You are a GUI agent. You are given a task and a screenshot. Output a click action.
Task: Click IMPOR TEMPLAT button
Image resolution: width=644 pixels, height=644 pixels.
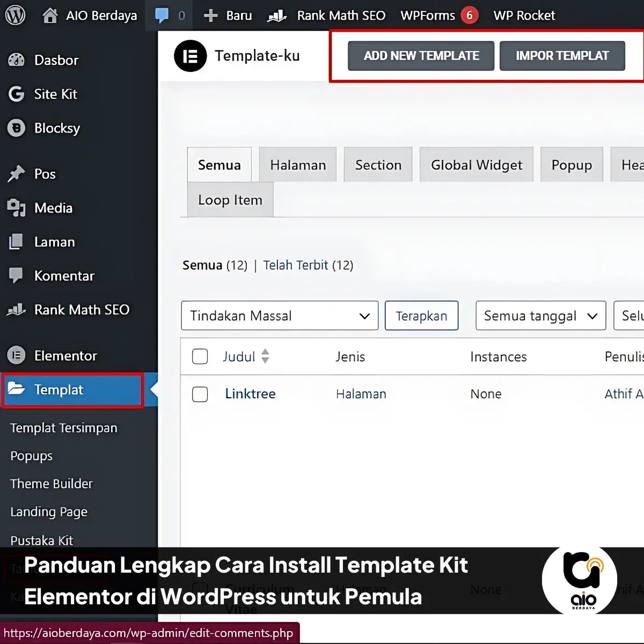[562, 56]
